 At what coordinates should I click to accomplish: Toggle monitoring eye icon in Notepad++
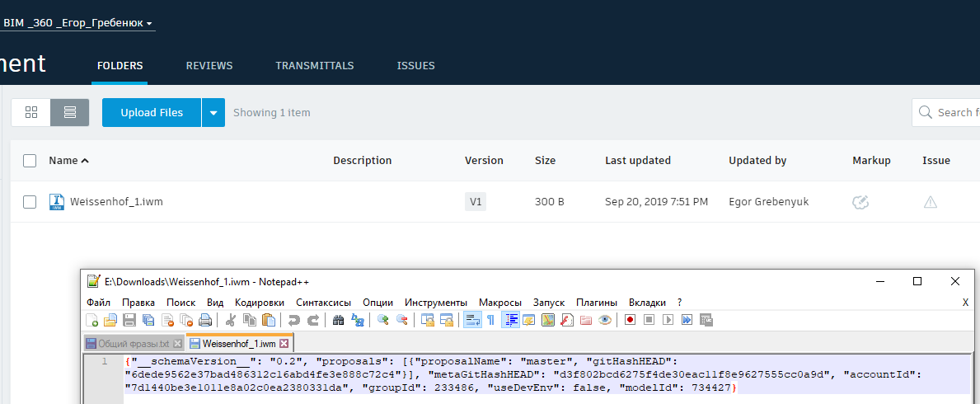click(x=604, y=320)
